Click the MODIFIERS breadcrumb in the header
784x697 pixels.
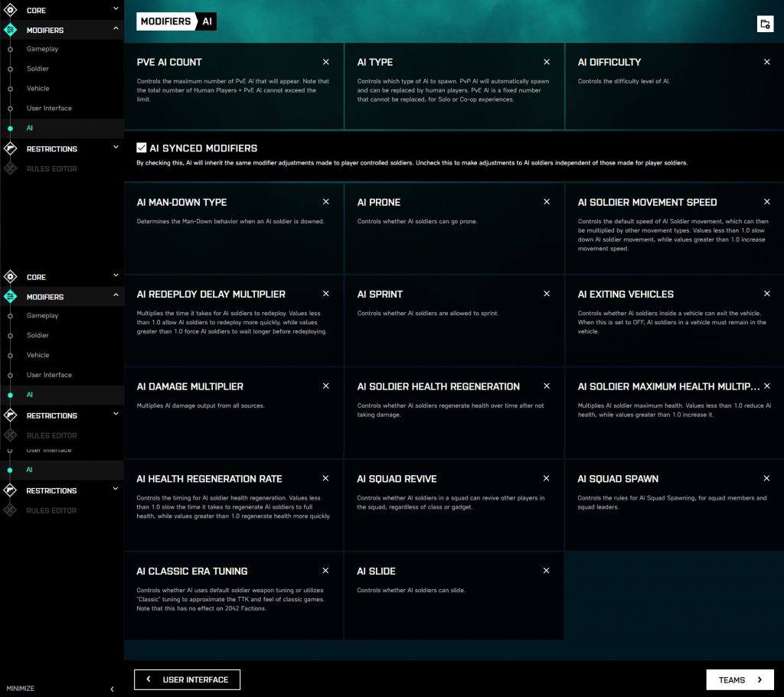pos(165,21)
